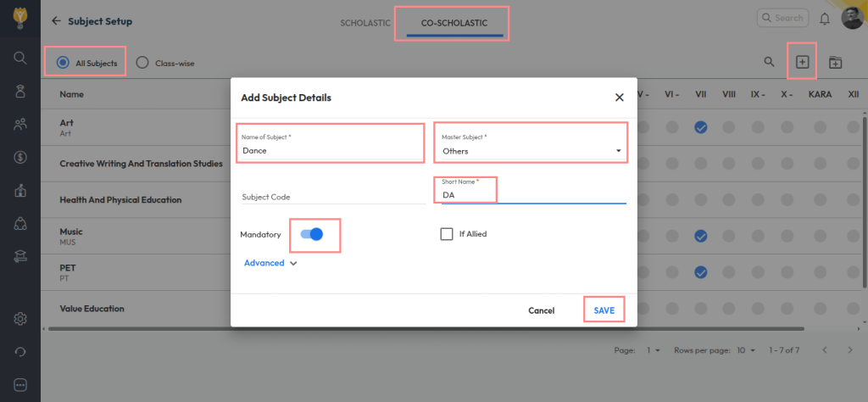This screenshot has width=868, height=402.
Task: Switch to the SCHOLASTIC tab
Action: pos(365,23)
